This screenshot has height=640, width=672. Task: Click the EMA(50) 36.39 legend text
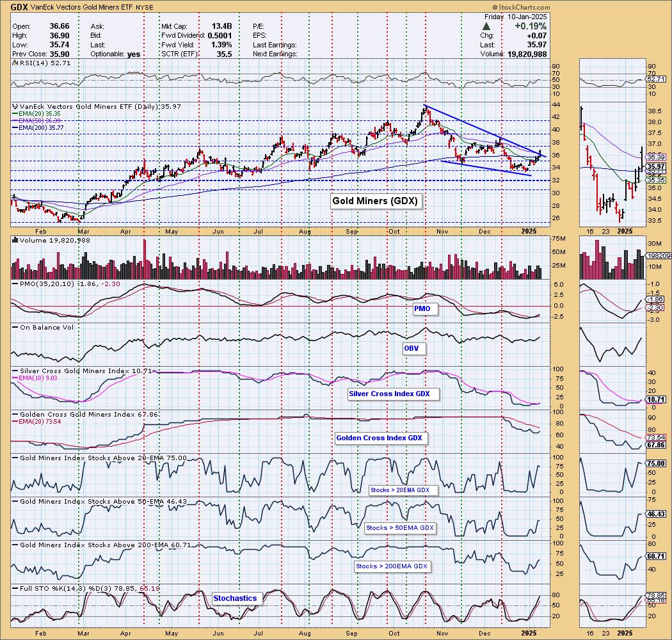40,121
